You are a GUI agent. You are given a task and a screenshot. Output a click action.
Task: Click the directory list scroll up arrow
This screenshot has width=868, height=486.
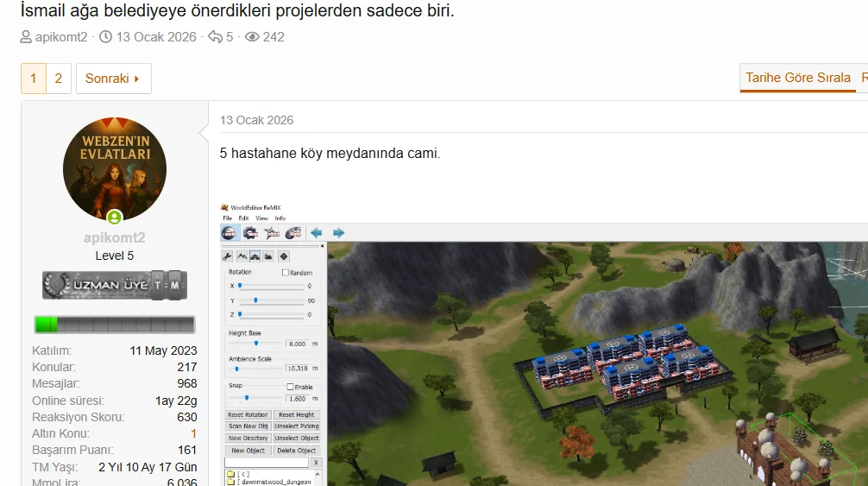click(x=318, y=475)
